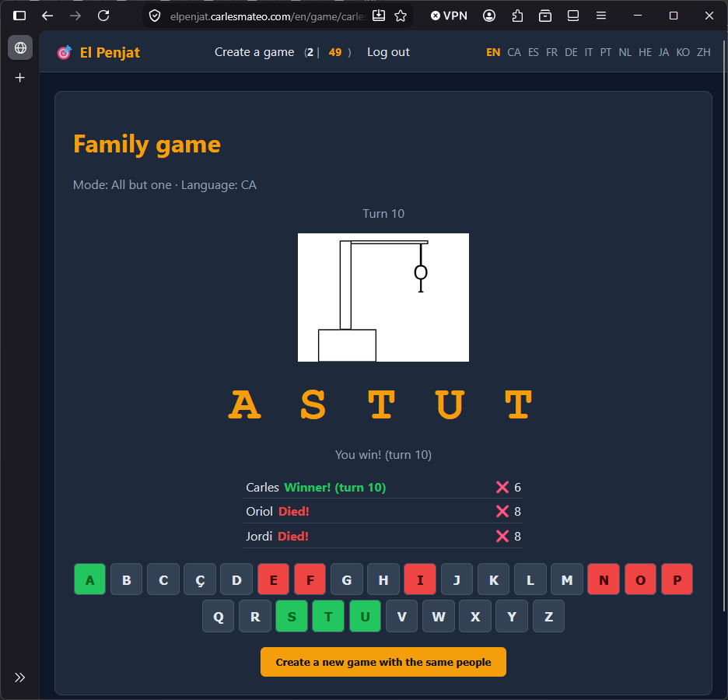Click the browser back arrow
This screenshot has height=700, width=728.
pos(47,16)
